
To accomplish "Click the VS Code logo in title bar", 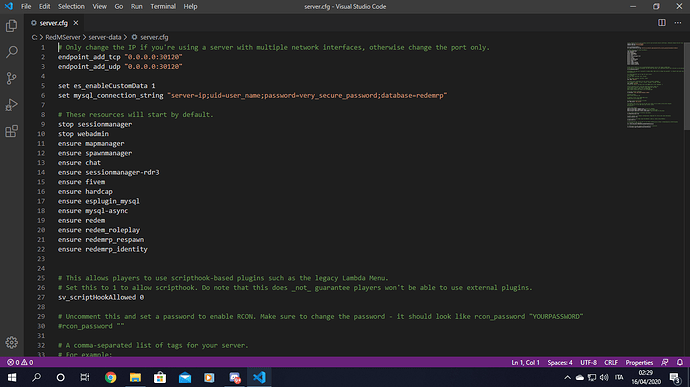I will (x=9, y=6).
